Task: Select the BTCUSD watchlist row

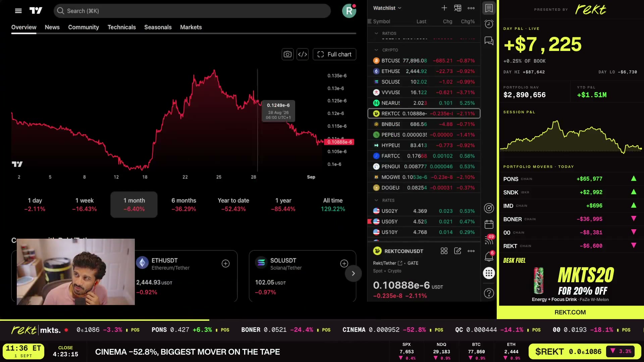Action: (424, 61)
